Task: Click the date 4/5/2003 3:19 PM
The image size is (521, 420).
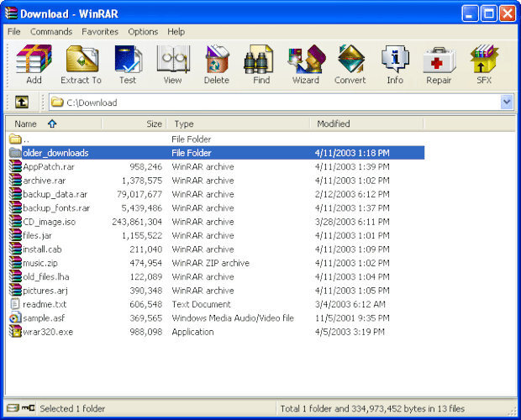Action: click(x=350, y=332)
